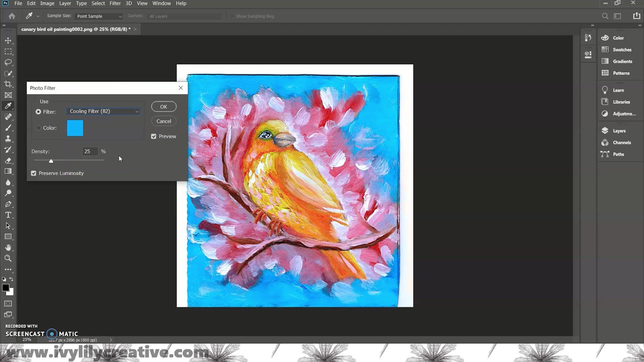
Task: Select the Blur tool
Action: (x=8, y=182)
